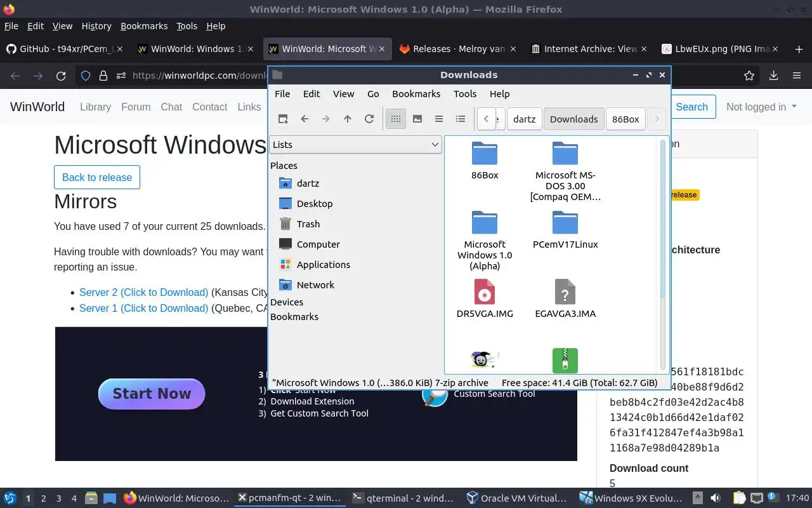Bookmark this page with the star

click(749, 76)
